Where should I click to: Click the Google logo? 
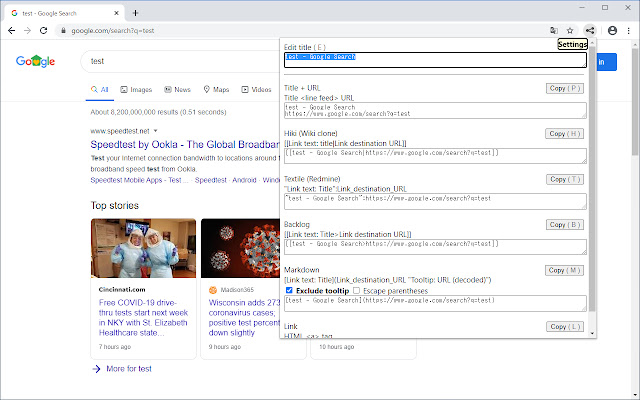(35, 62)
